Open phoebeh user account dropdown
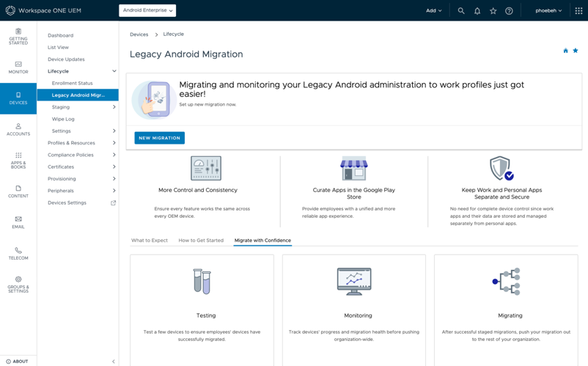 point(548,11)
